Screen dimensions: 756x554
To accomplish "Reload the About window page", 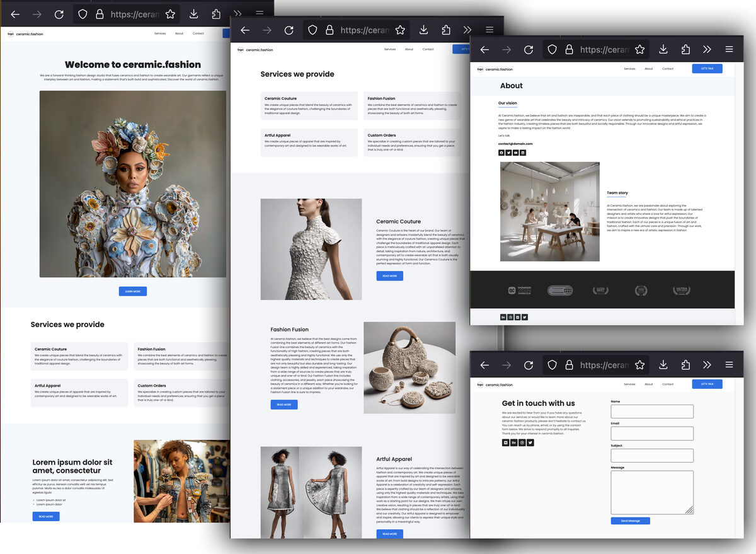I will point(528,49).
